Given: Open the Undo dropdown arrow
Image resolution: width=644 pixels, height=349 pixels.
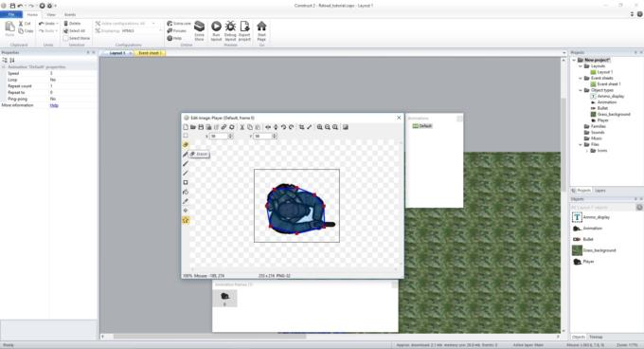Looking at the screenshot, I should 57,24.
